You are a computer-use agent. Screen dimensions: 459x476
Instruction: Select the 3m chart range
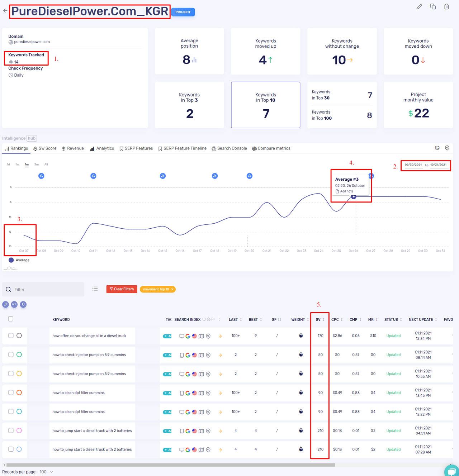coord(36,165)
